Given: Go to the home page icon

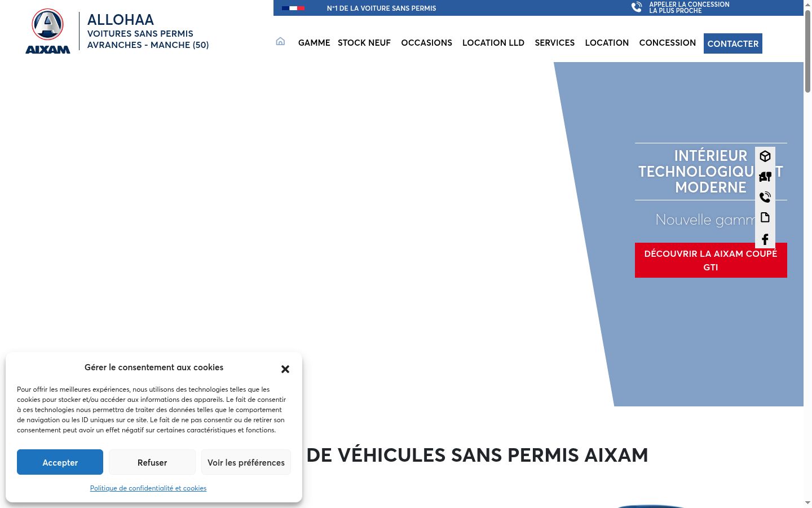Looking at the screenshot, I should (280, 41).
